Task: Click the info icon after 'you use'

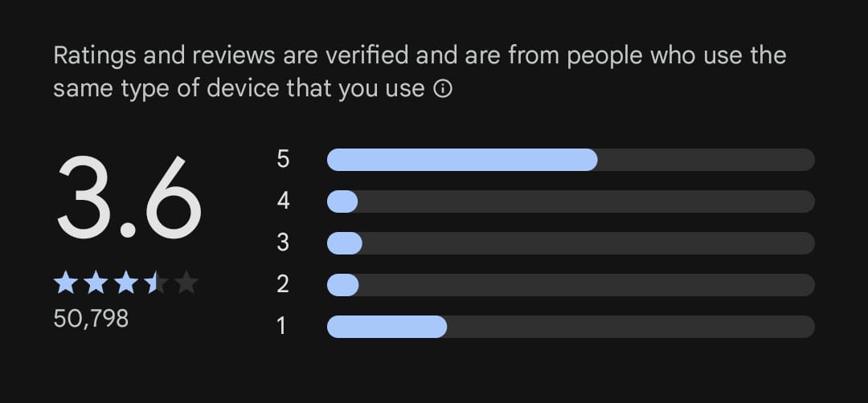Action: [443, 89]
